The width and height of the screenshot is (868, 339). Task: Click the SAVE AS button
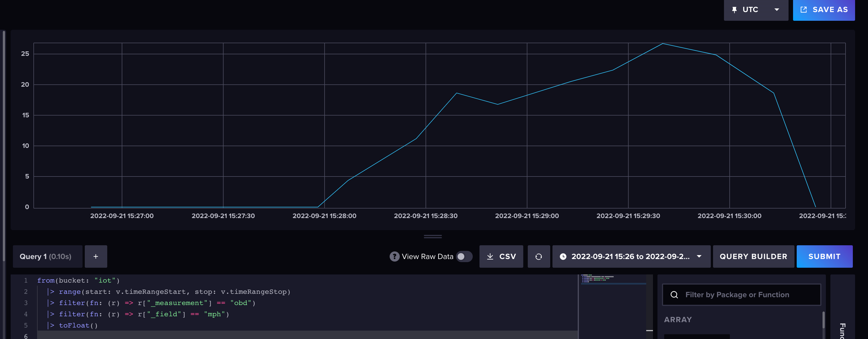tap(824, 10)
